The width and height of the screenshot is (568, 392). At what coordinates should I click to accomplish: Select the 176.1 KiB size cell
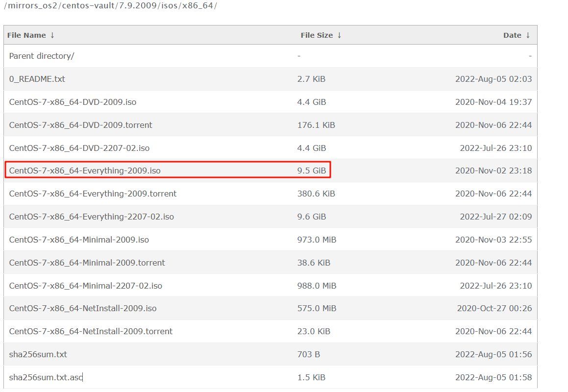click(316, 125)
